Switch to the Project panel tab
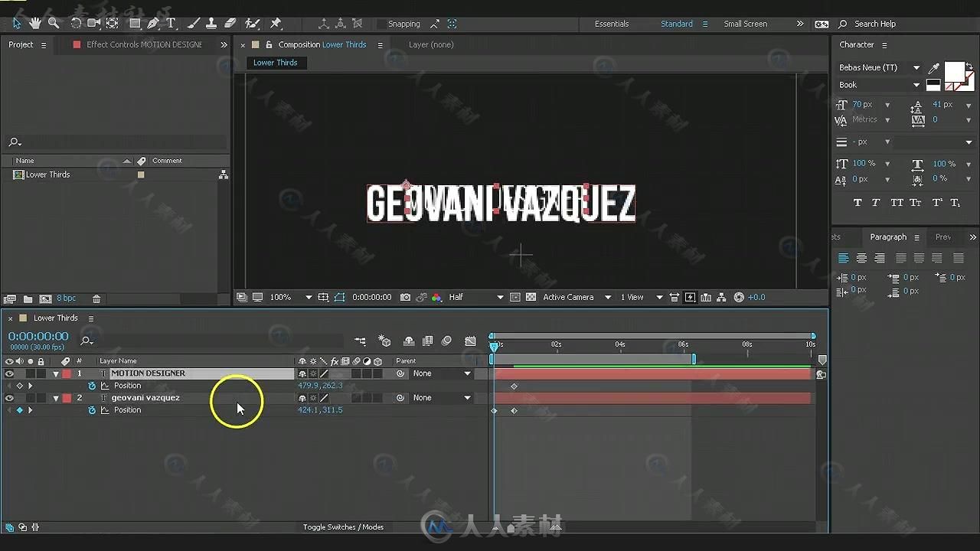 [x=21, y=44]
